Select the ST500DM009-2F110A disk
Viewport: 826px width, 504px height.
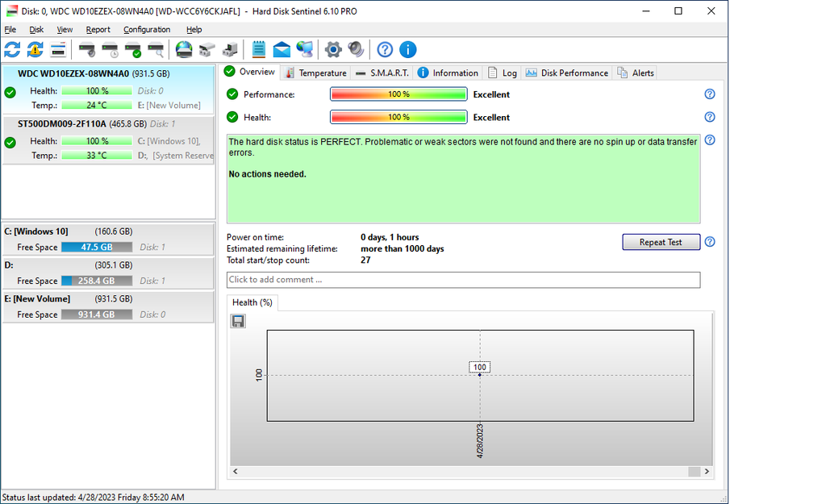pyautogui.click(x=108, y=140)
